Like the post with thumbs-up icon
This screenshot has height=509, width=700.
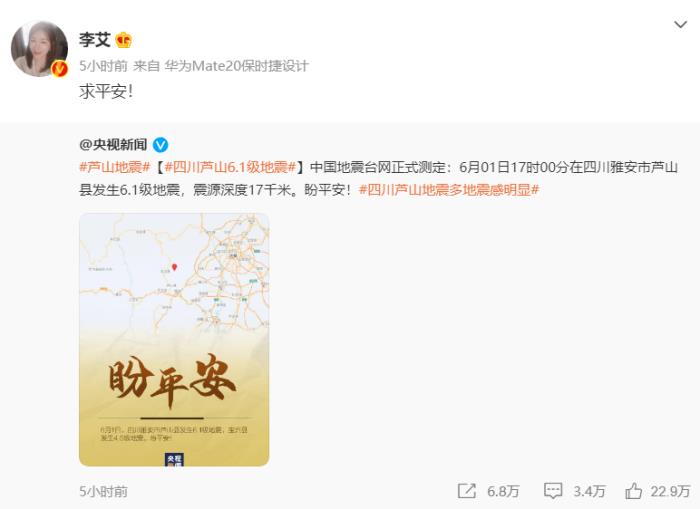[633, 491]
